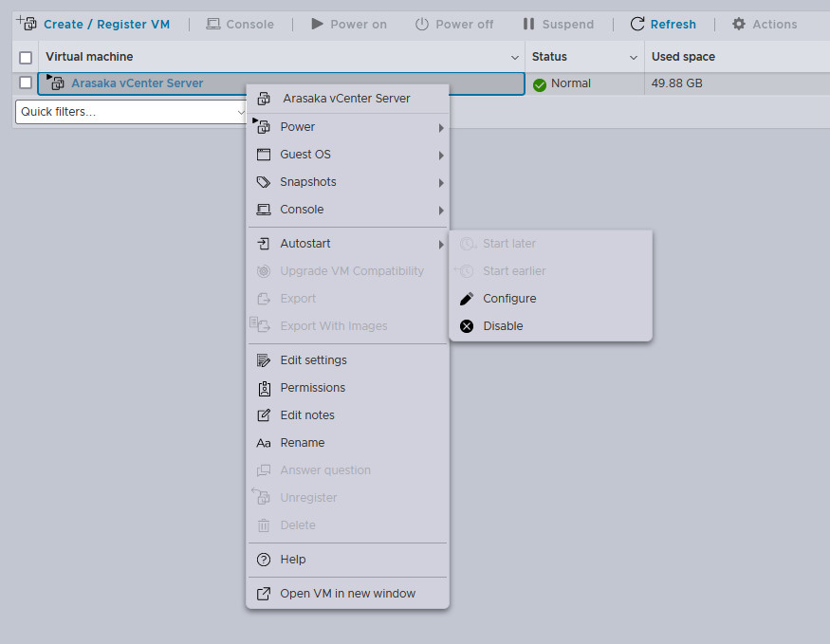The height and width of the screenshot is (644, 830).
Task: Open the Actions gear icon
Action: pyautogui.click(x=739, y=24)
